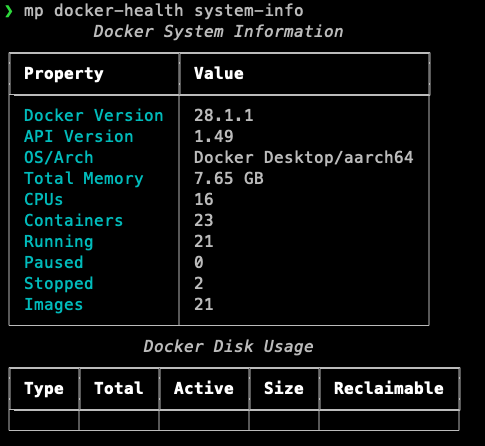Click the OS/Arch property label
Screen dimensions: 485x446
click(x=59, y=157)
